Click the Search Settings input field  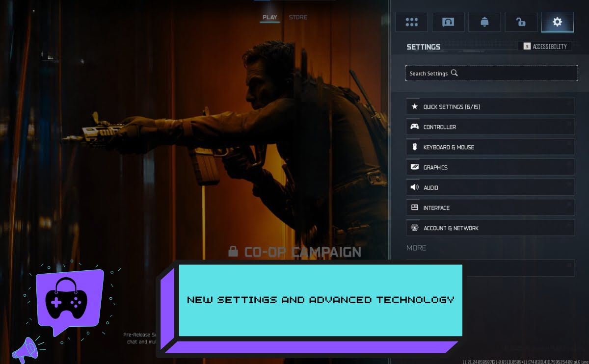[x=491, y=73]
